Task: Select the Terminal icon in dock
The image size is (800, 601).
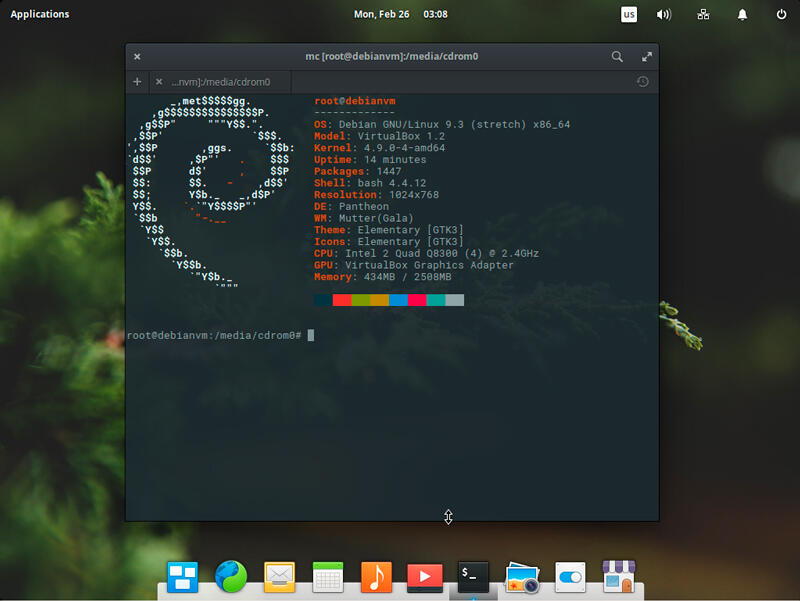Action: [473, 577]
